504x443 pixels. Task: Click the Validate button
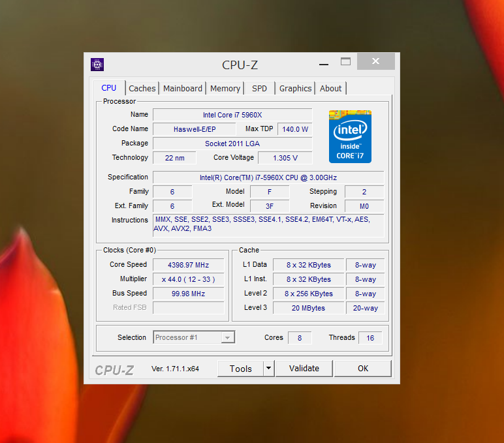click(x=304, y=369)
